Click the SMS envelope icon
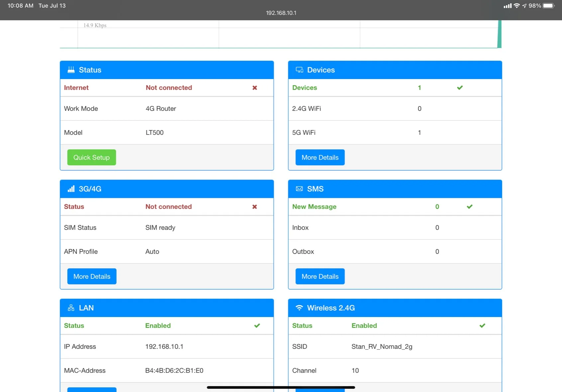 point(299,189)
